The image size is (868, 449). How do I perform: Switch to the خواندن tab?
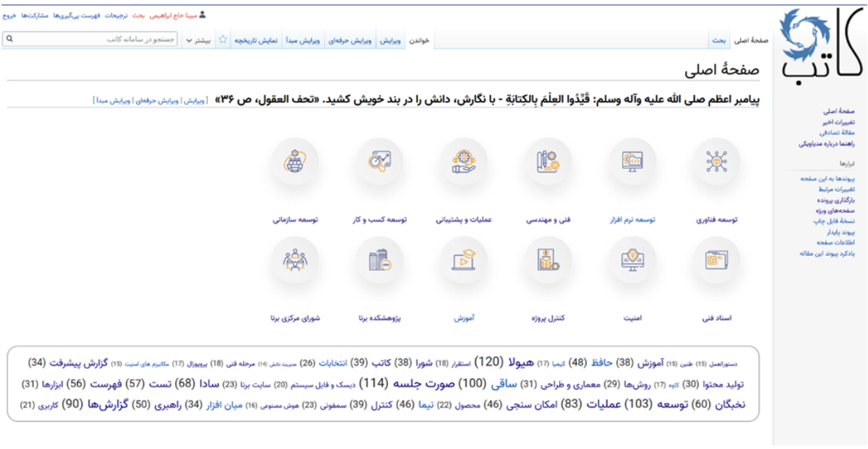click(419, 40)
